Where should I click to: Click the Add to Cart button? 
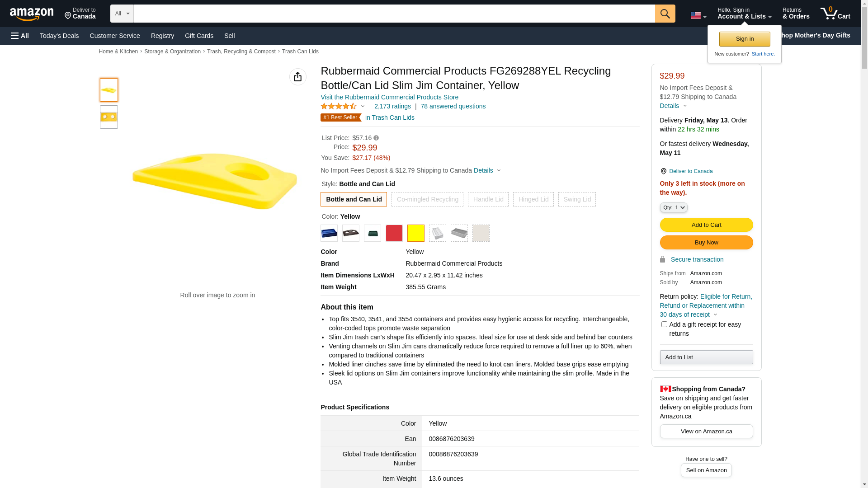tap(706, 225)
